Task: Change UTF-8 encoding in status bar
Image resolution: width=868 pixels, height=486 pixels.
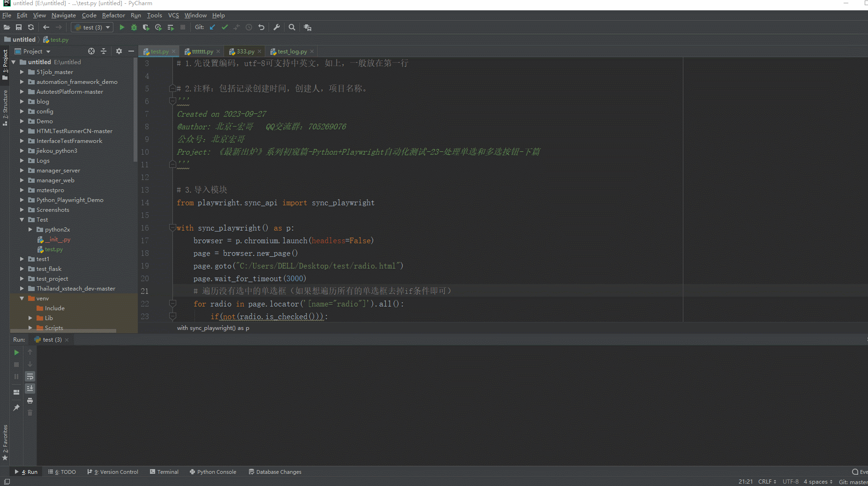Action: point(790,482)
